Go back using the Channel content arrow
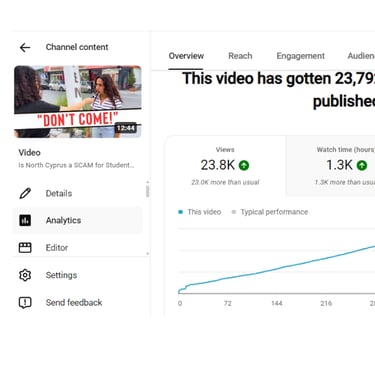This screenshot has width=375, height=366. point(25,48)
